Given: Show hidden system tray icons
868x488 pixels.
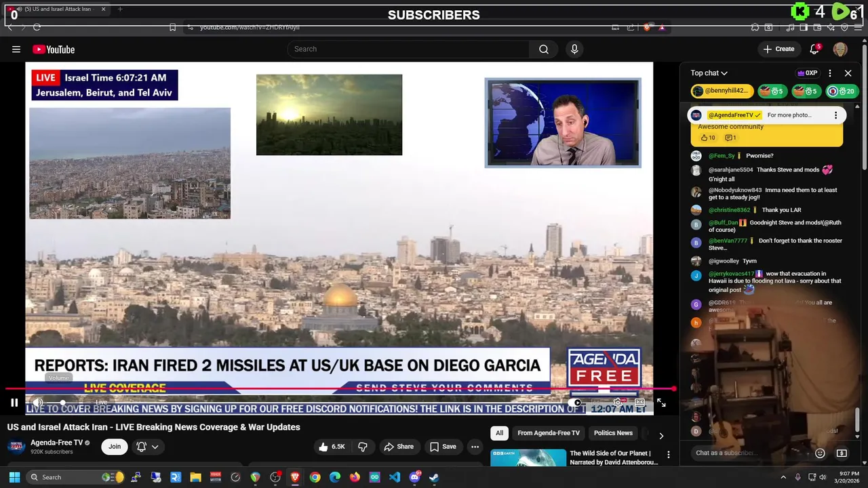Looking at the screenshot, I should (x=783, y=477).
